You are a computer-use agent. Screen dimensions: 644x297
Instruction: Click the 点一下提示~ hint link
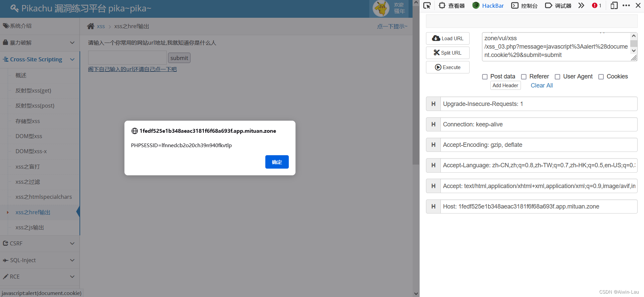click(x=392, y=26)
